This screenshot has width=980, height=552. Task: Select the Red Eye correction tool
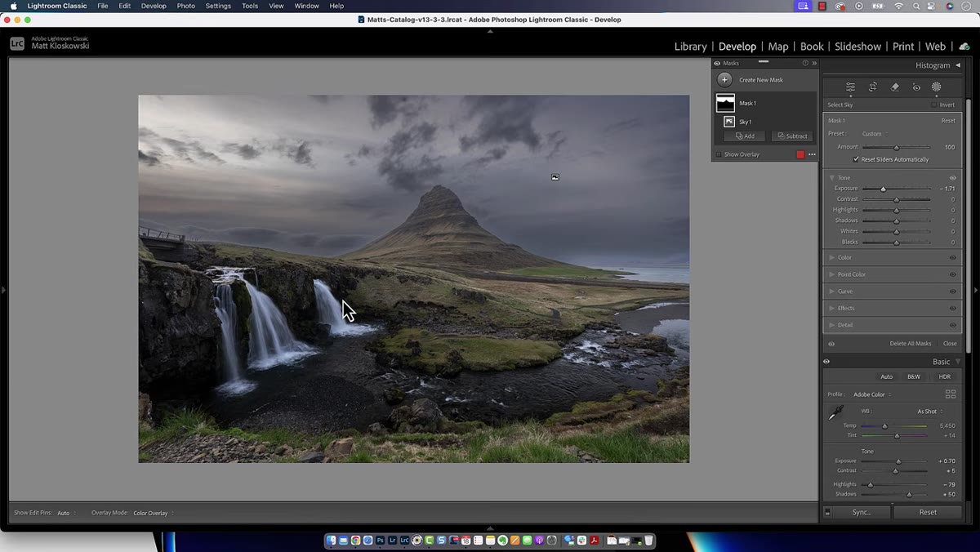[916, 87]
